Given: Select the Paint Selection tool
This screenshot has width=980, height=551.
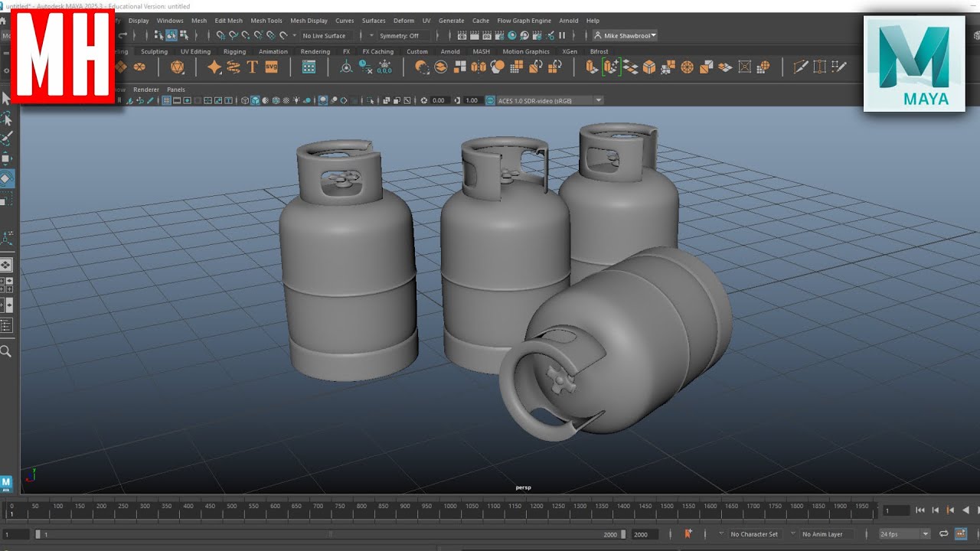Looking at the screenshot, I should (x=6, y=139).
